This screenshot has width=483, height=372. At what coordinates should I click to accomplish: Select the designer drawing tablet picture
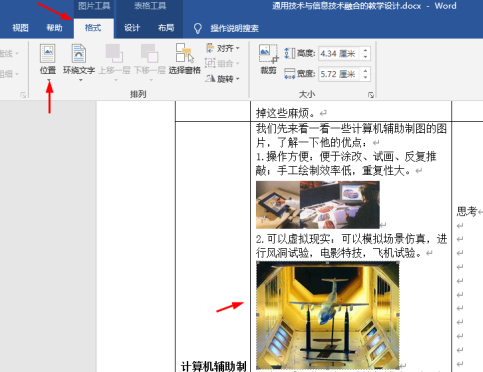(x=318, y=205)
